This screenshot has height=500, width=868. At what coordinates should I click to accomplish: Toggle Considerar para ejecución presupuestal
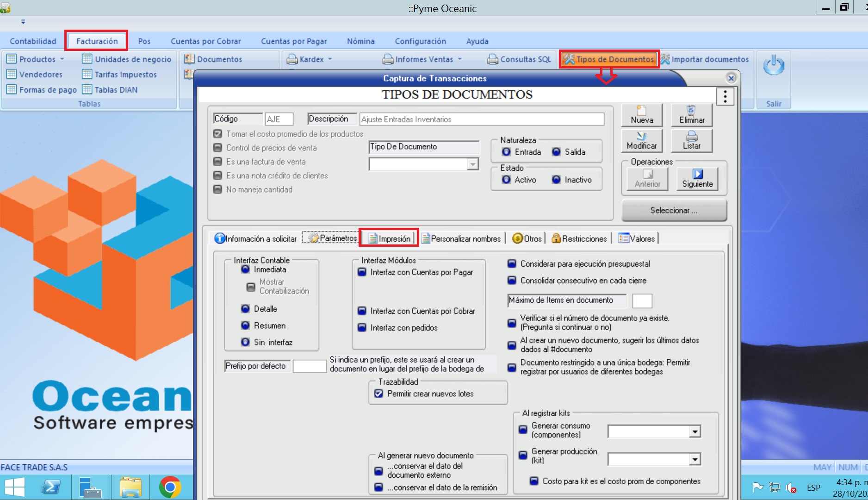click(x=512, y=264)
